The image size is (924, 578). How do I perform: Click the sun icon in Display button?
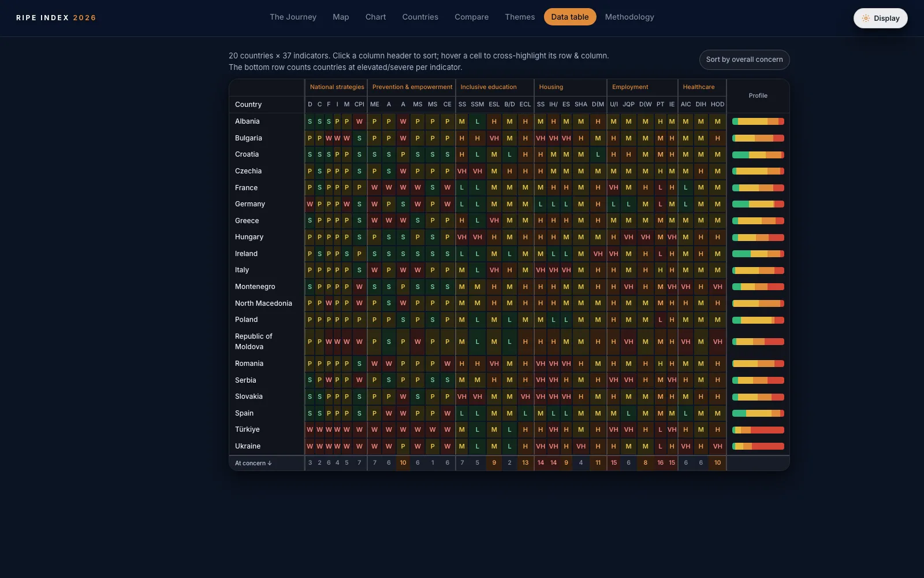pos(866,18)
